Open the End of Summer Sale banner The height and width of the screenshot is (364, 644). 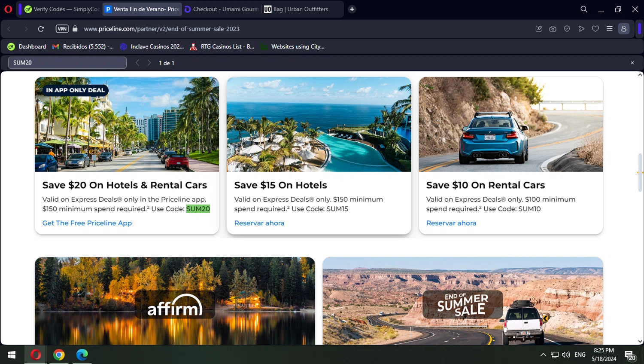pos(463,301)
